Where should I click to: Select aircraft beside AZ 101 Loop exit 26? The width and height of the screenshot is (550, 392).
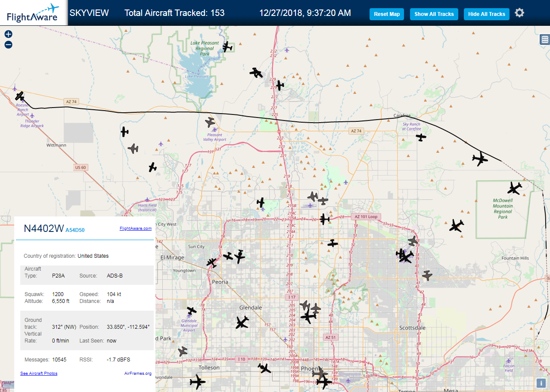pos(325,219)
